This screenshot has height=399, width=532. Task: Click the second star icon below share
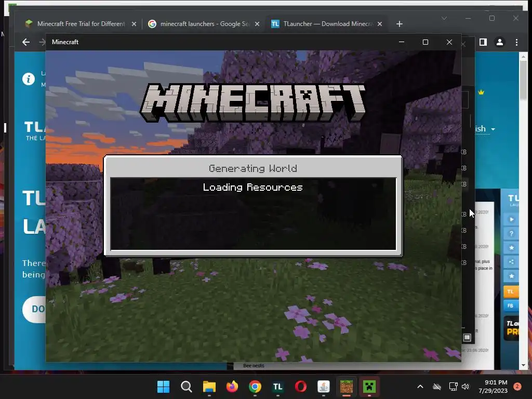coord(511,276)
